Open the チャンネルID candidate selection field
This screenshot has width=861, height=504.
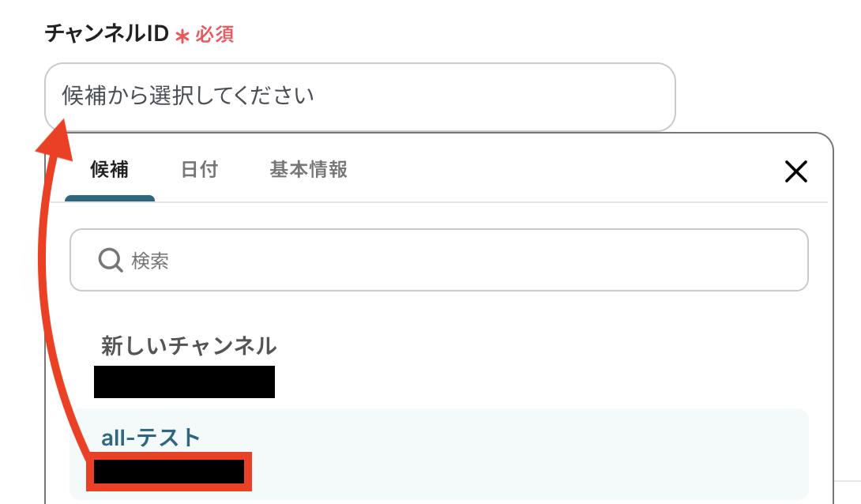click(359, 96)
